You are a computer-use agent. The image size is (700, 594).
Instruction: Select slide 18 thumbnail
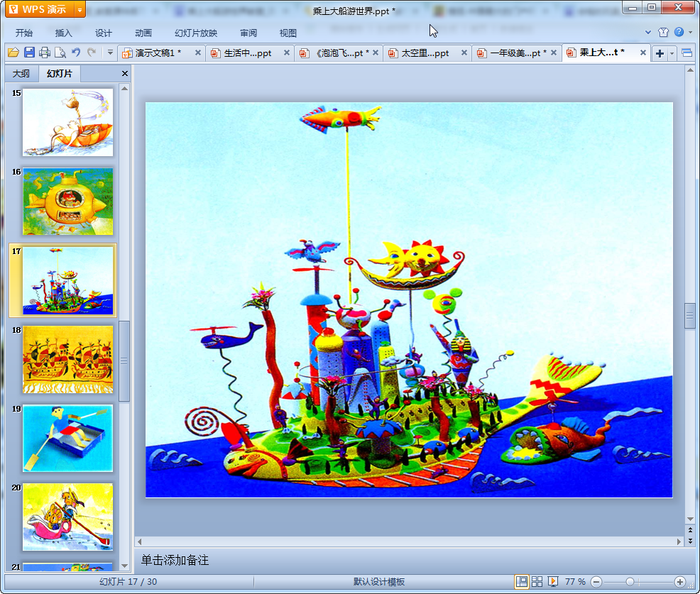coord(68,359)
